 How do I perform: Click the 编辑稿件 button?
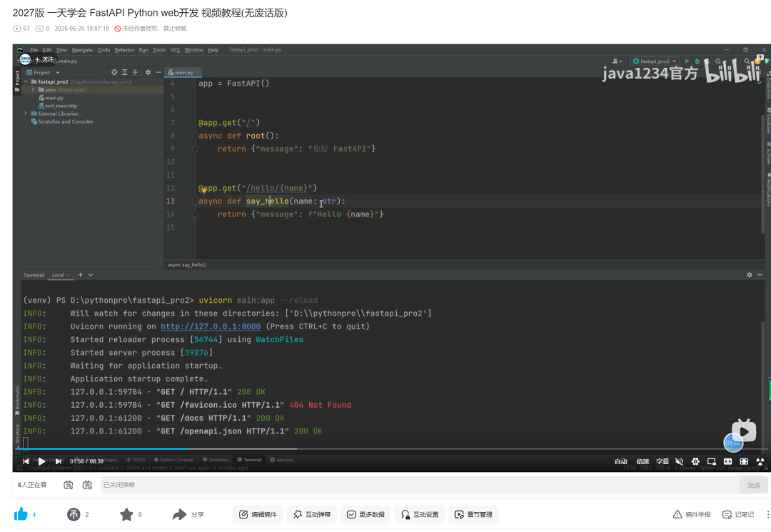tap(258, 514)
